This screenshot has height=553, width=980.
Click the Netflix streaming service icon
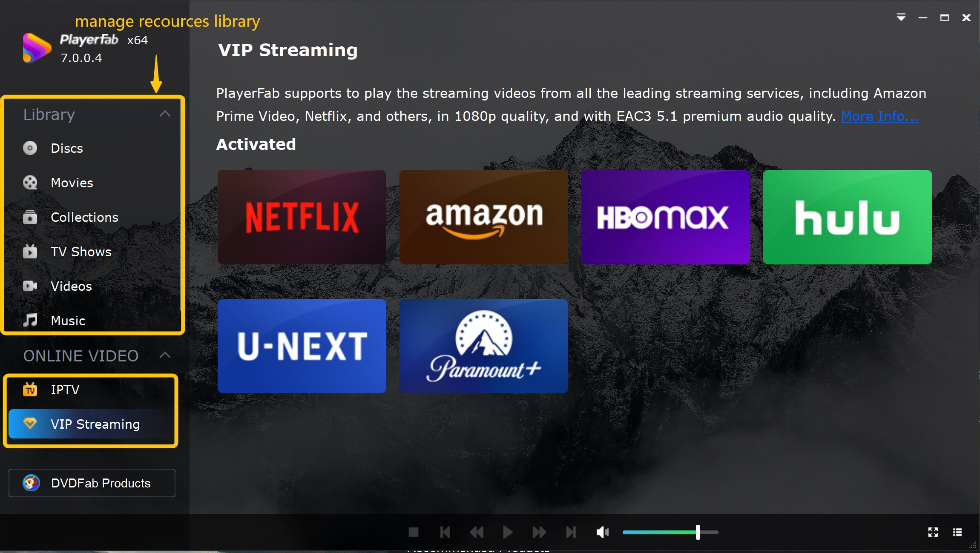(x=302, y=216)
